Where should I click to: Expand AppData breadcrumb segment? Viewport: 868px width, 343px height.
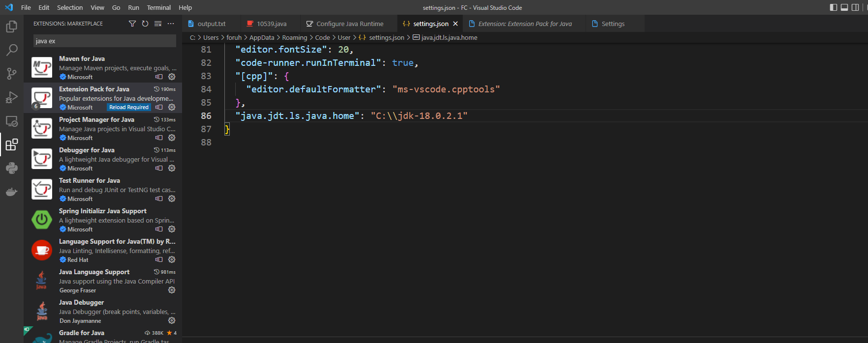pos(262,37)
